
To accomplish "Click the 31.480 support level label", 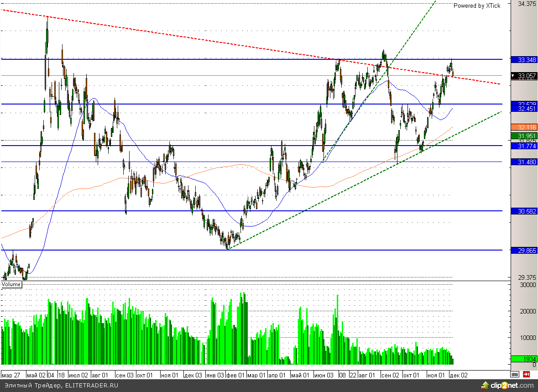I will [x=523, y=162].
